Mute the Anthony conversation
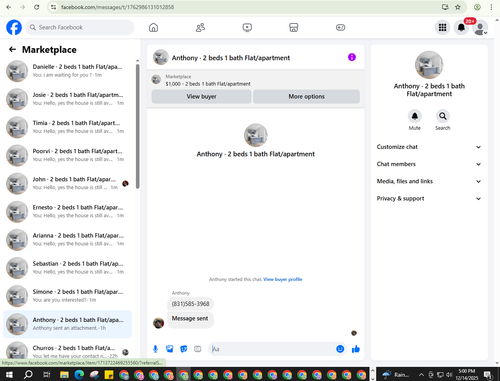The width and height of the screenshot is (500, 381). tap(415, 116)
